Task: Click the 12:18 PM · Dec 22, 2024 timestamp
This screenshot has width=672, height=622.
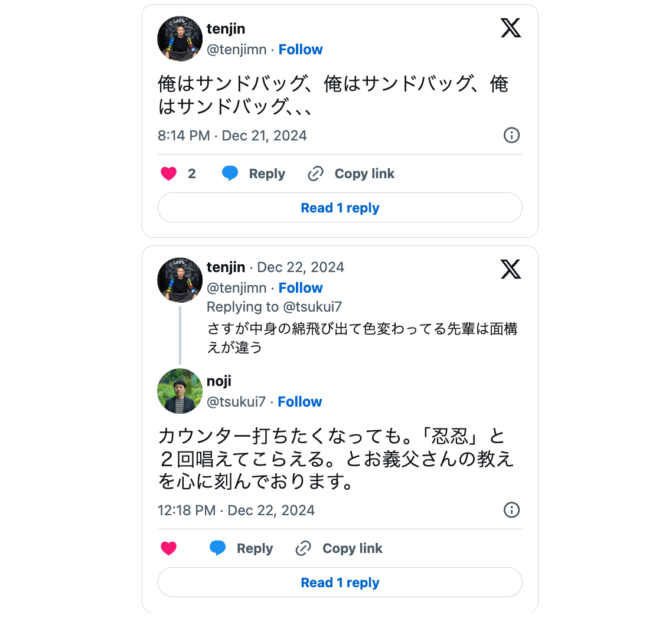Action: (236, 510)
